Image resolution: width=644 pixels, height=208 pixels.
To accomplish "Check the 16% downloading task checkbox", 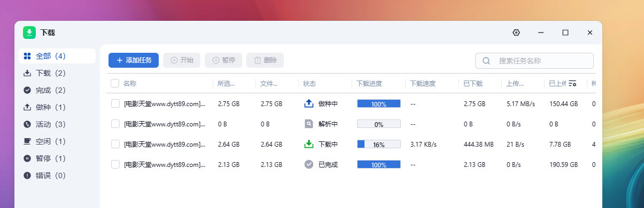I will (x=115, y=144).
